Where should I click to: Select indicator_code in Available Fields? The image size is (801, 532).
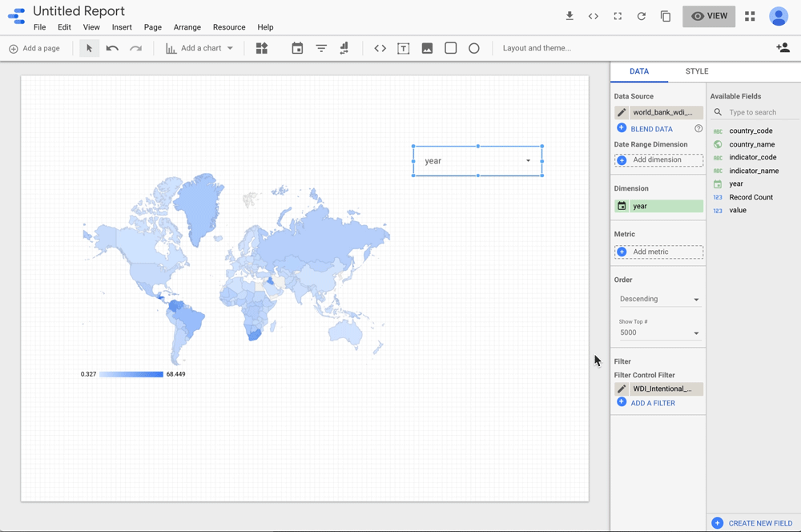(x=752, y=157)
